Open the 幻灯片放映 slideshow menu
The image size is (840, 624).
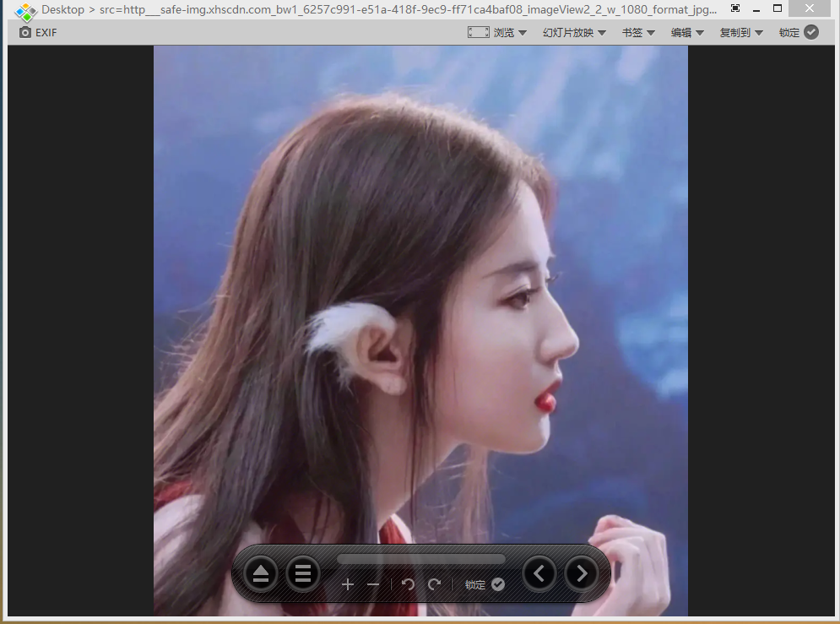click(x=574, y=33)
